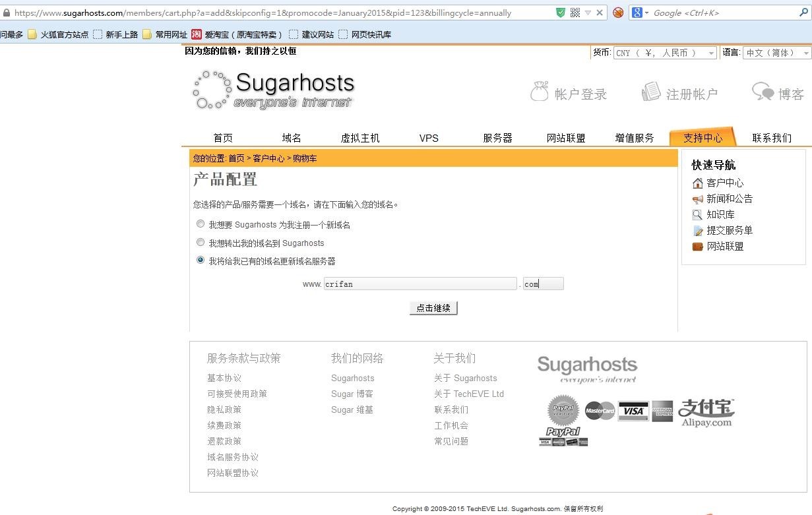Click the 注册帐户 document icon
The width and height of the screenshot is (812, 515).
pos(651,92)
